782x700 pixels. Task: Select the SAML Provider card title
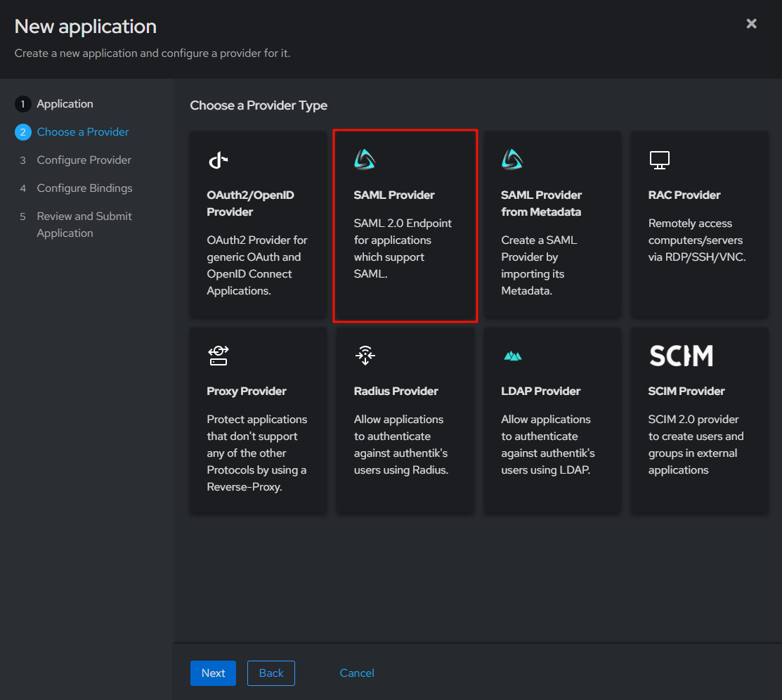[394, 195]
